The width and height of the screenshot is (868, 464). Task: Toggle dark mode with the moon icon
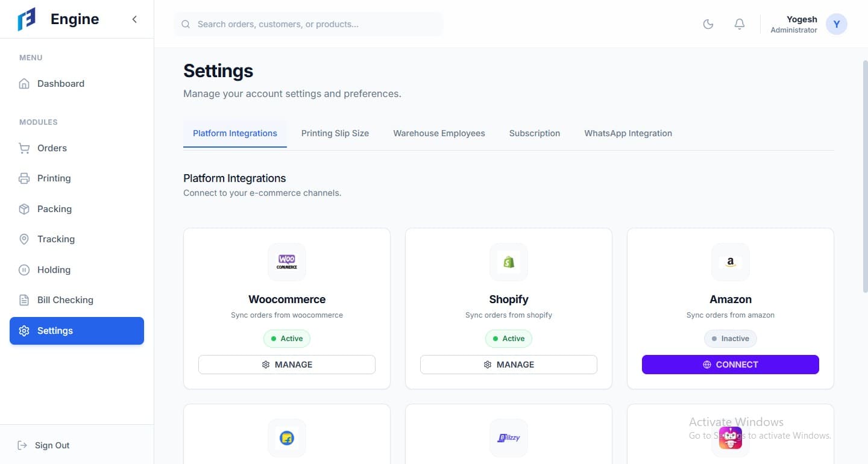pos(708,24)
